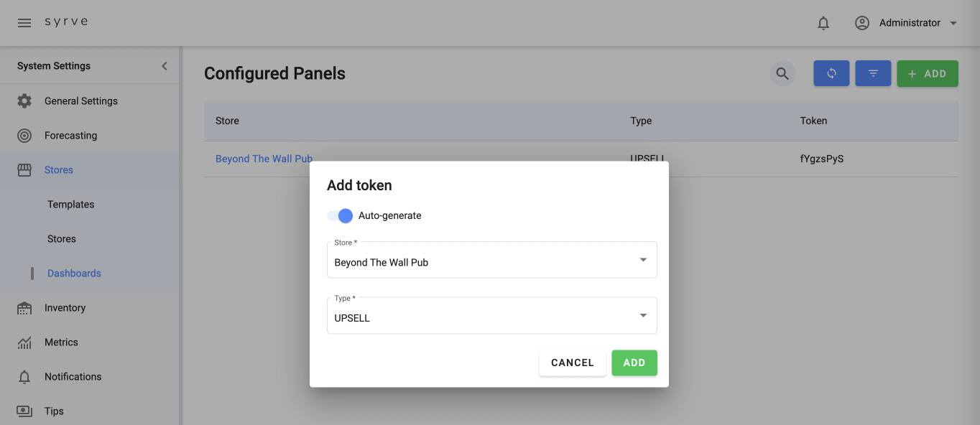Click the Forecasting target icon
Screen dimensions: 980x425
point(24,136)
